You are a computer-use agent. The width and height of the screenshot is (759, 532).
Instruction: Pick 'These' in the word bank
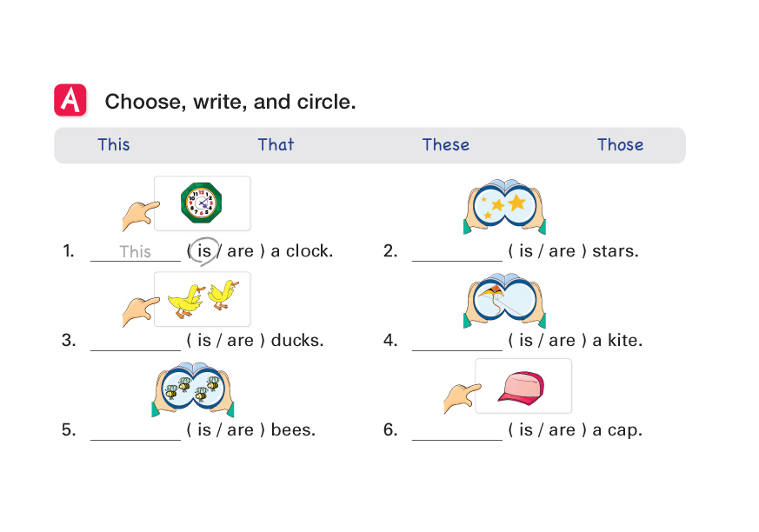[x=446, y=145]
